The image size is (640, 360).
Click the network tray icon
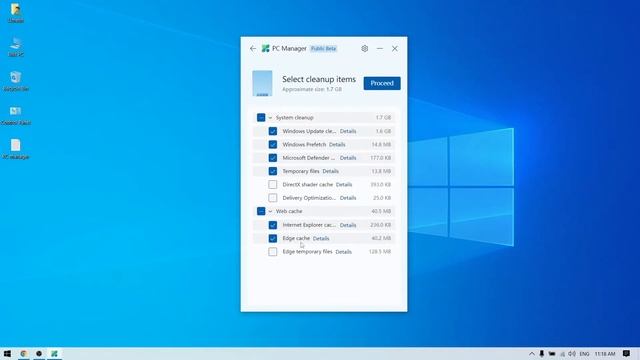point(562,354)
